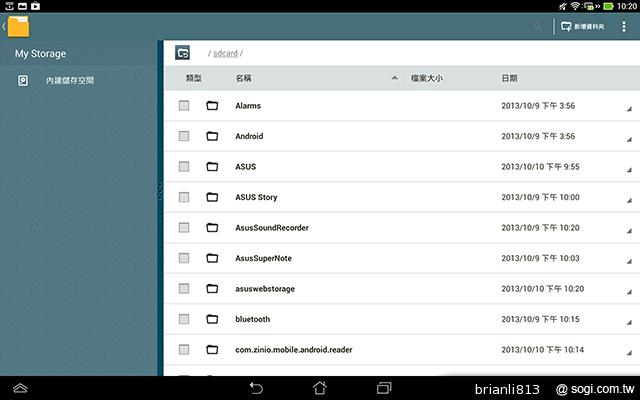Sort by the 類型 column header

pyautogui.click(x=193, y=78)
